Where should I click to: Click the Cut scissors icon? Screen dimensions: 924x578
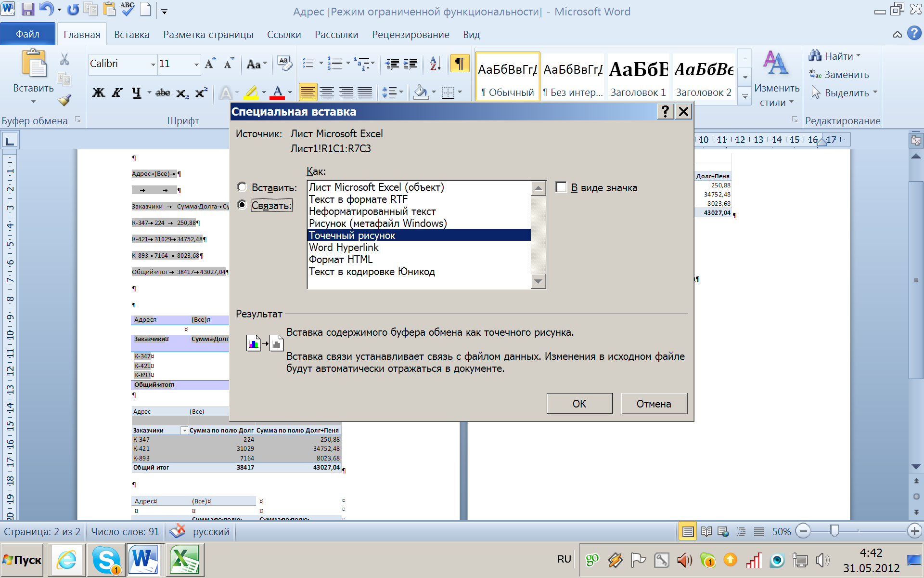click(x=64, y=59)
